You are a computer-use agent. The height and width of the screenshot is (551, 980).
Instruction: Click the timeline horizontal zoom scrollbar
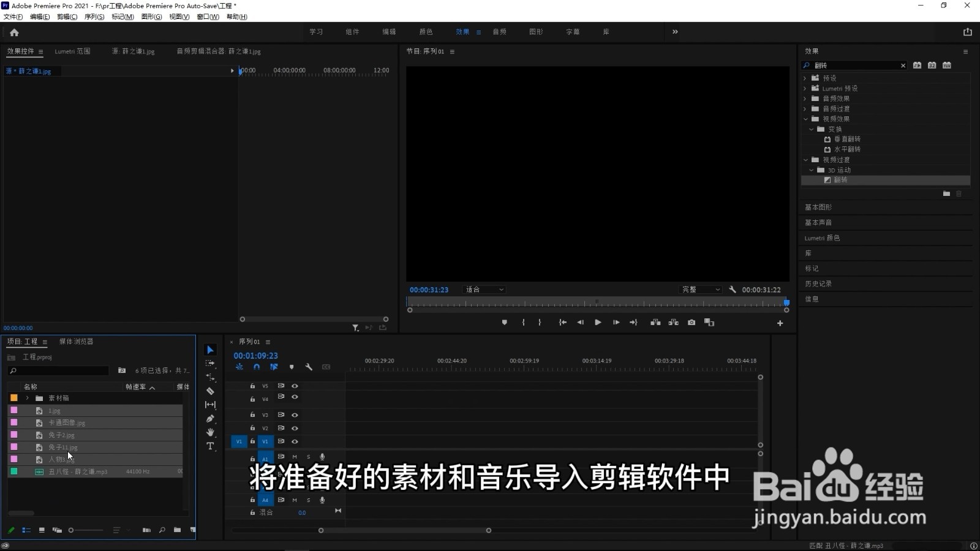404,530
